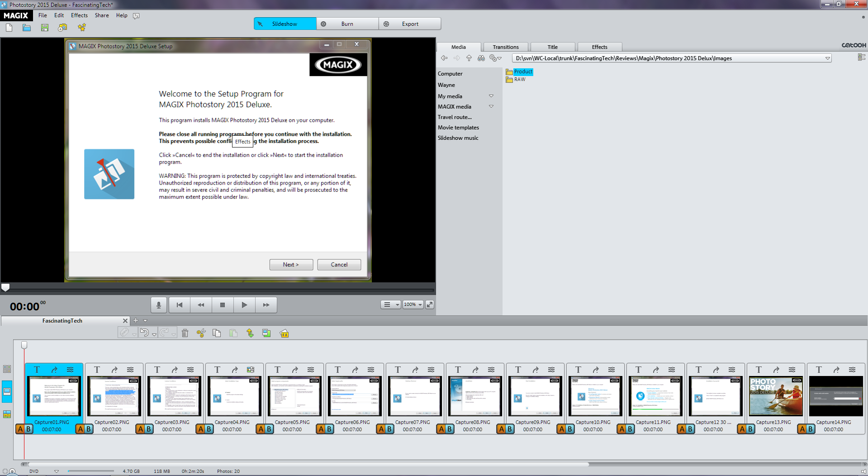The image size is (868, 476).
Task: Delete selected photo with the trash icon
Action: [x=185, y=333]
